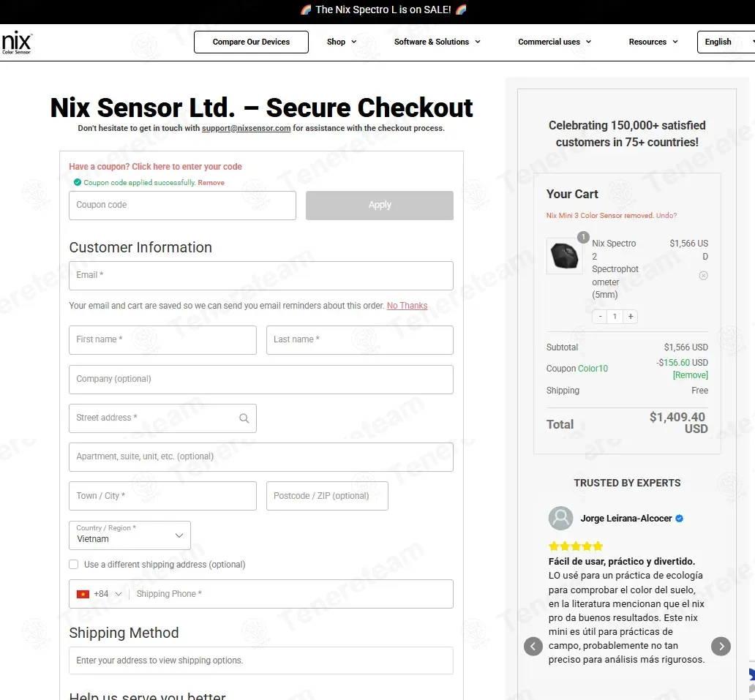Click the Nix Spectro 2 product thumbnail
This screenshot has height=700, width=755.
[x=564, y=255]
